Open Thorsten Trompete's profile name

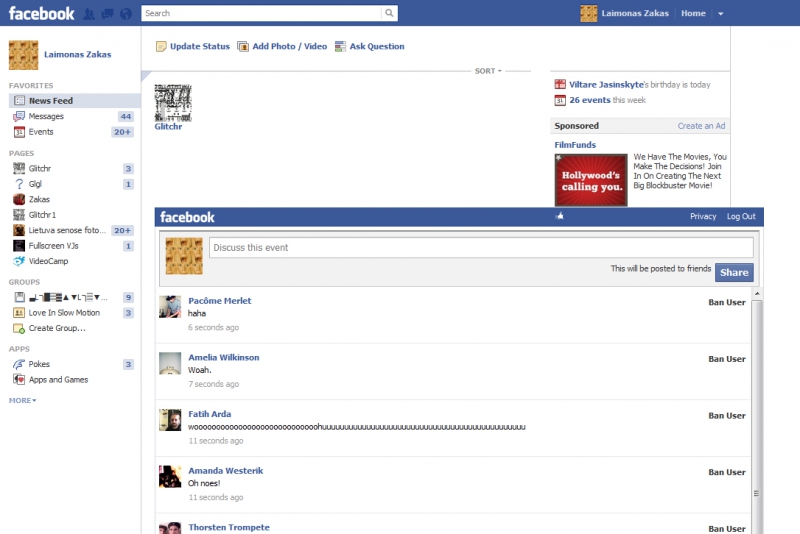229,527
